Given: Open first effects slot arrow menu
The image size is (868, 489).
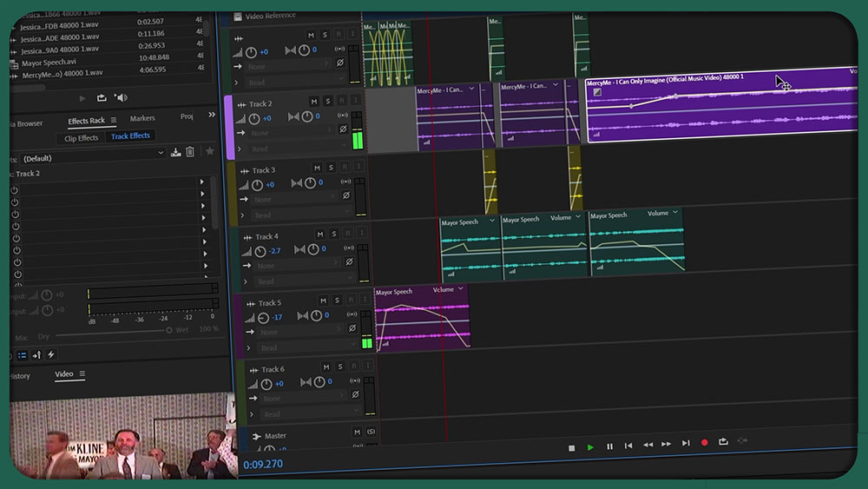Looking at the screenshot, I should point(201,182).
